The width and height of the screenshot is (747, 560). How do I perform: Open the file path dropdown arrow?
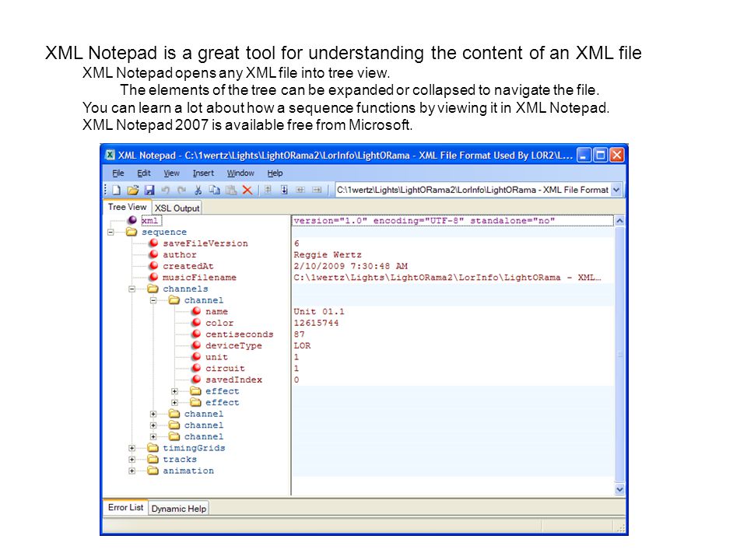click(616, 190)
